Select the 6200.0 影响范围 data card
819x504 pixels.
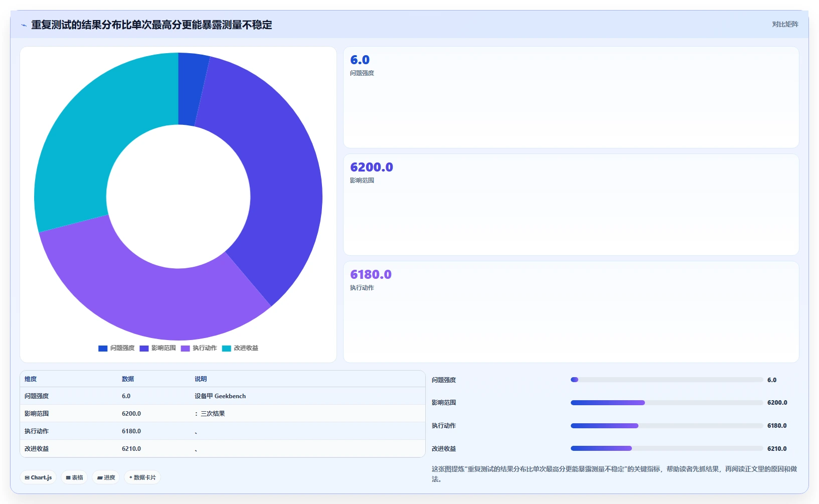pos(571,205)
